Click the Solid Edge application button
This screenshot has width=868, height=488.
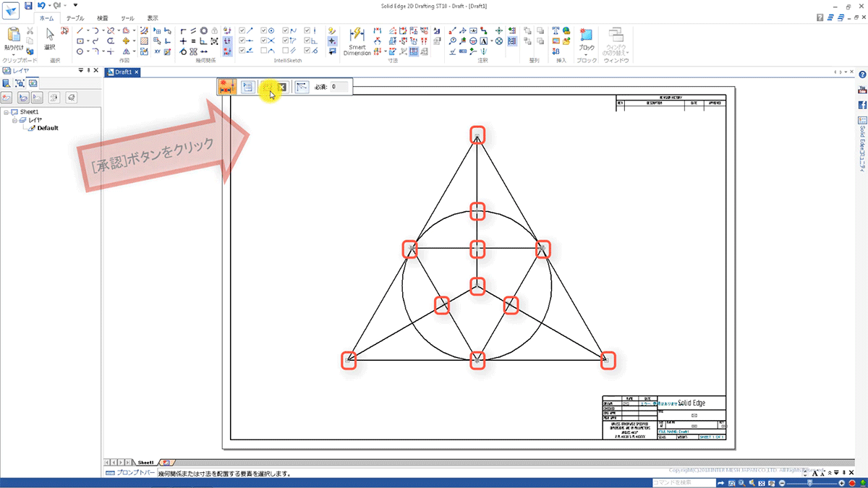pos(12,10)
